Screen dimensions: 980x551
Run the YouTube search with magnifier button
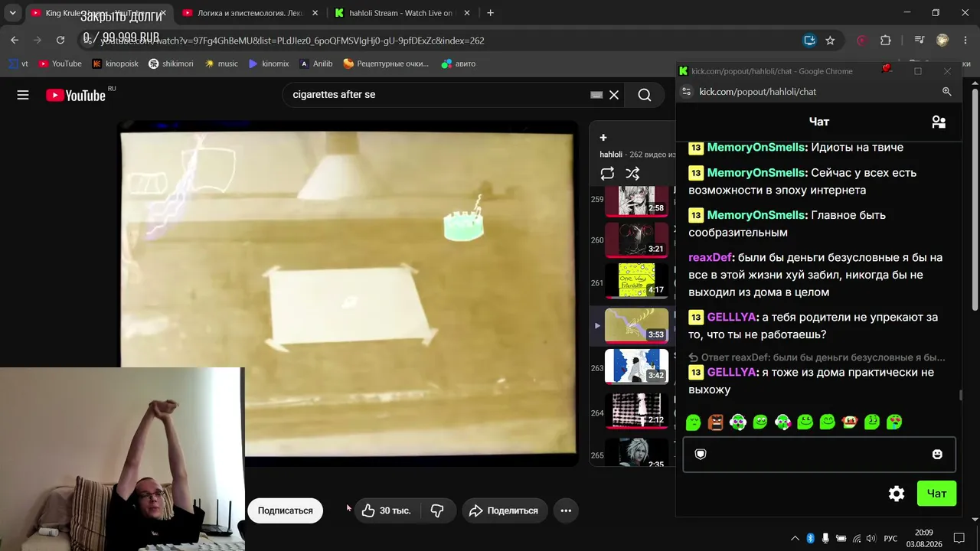[x=645, y=95]
